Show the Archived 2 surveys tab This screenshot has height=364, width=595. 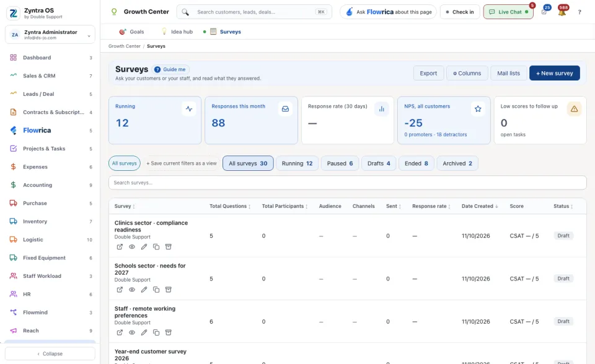457,163
